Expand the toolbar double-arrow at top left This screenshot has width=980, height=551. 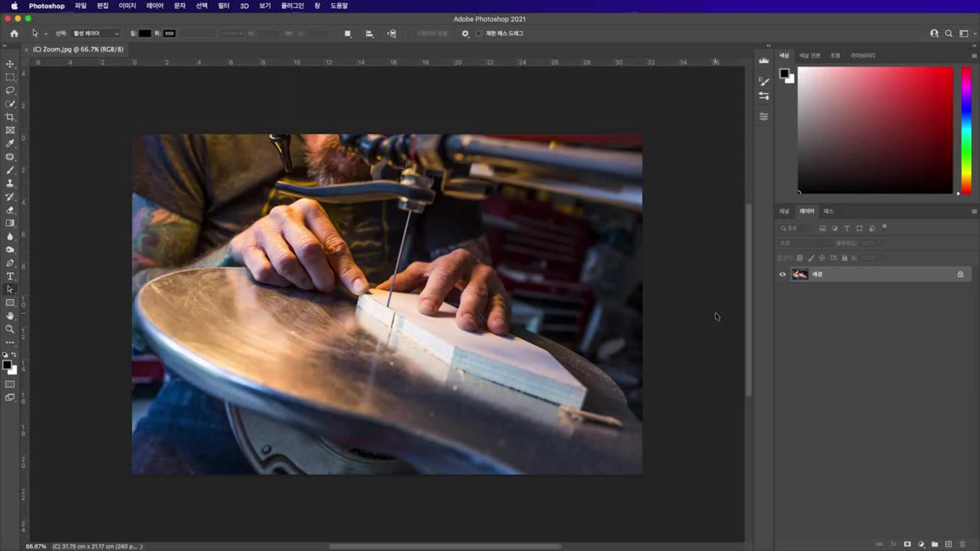pyautogui.click(x=5, y=46)
